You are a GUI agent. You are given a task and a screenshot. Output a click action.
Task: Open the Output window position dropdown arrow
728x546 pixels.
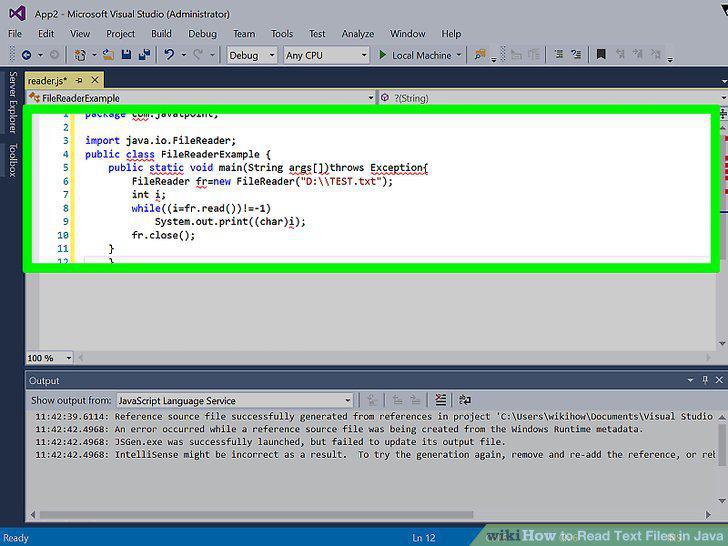[x=690, y=380]
